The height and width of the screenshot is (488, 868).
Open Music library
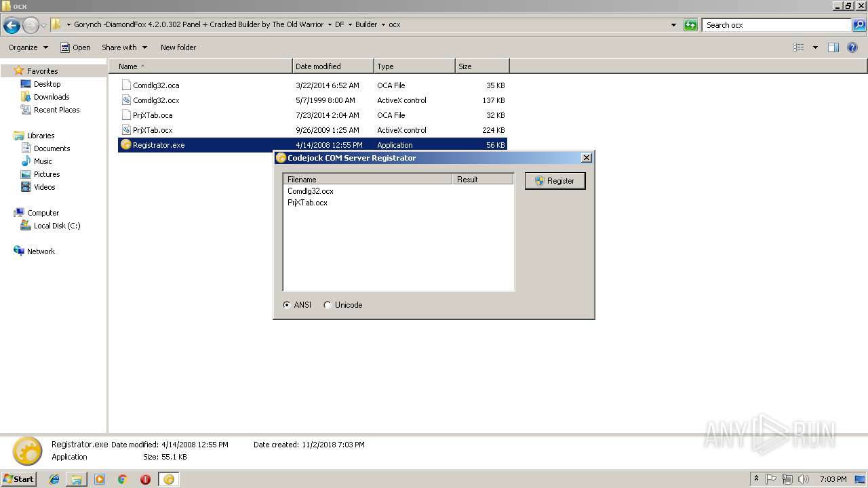43,161
